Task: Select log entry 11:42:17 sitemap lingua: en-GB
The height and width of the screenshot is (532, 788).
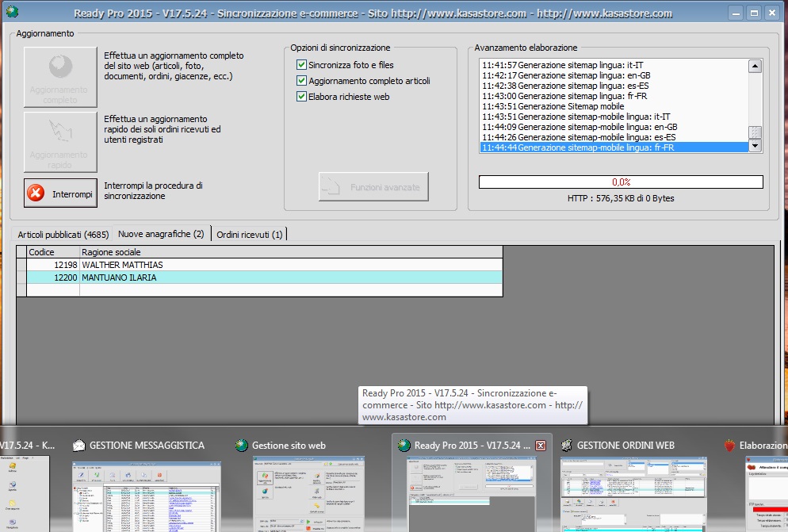Action: (x=614, y=75)
